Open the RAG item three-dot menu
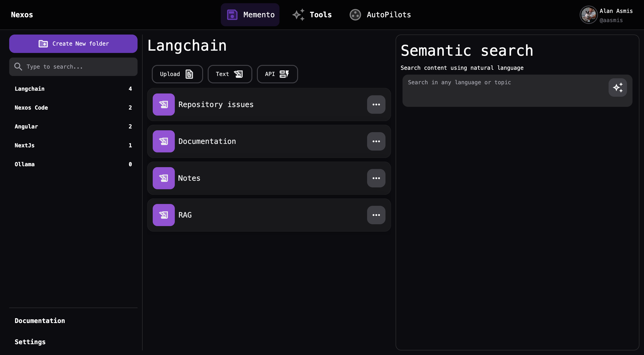 [376, 215]
